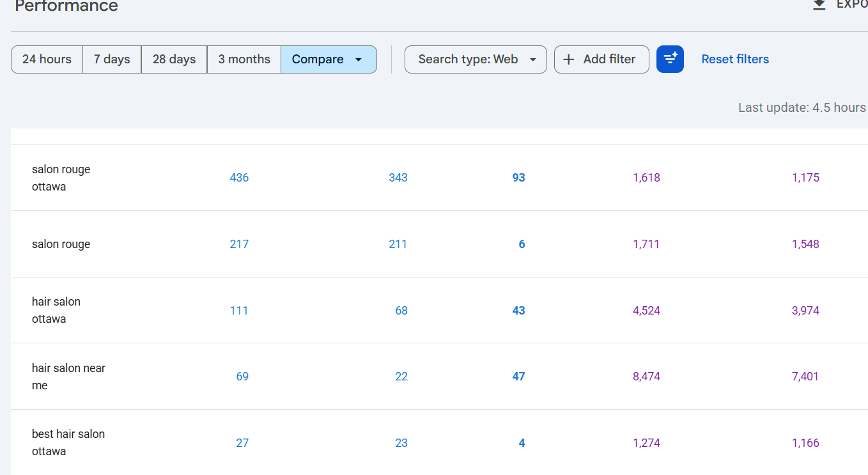
Task: Select the 3 months date range
Action: (x=244, y=59)
